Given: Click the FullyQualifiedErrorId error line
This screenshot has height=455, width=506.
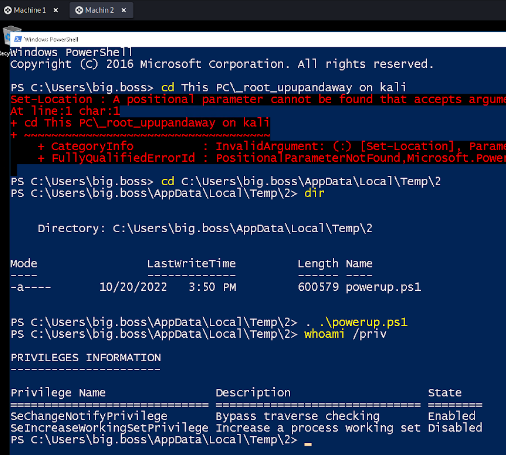Looking at the screenshot, I should click(x=272, y=158).
